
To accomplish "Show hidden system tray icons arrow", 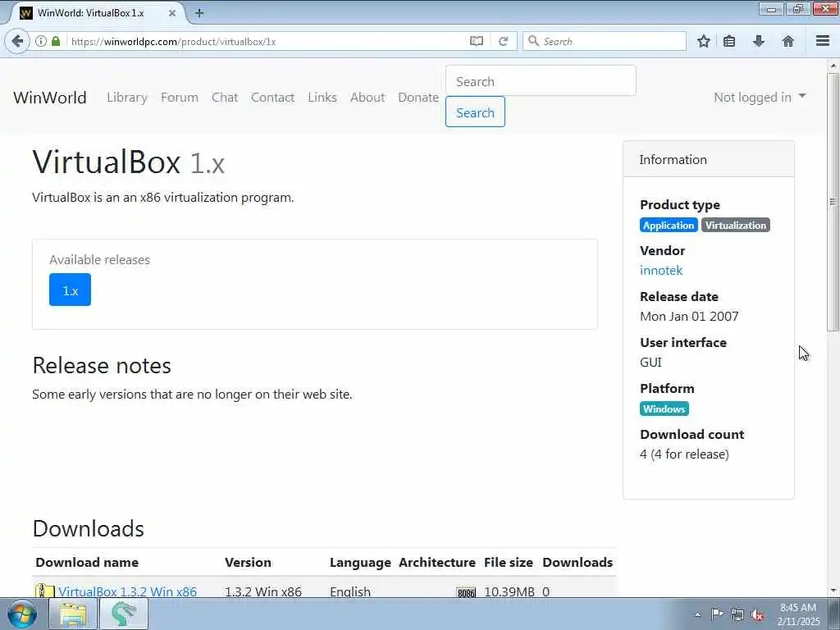I will (x=697, y=614).
